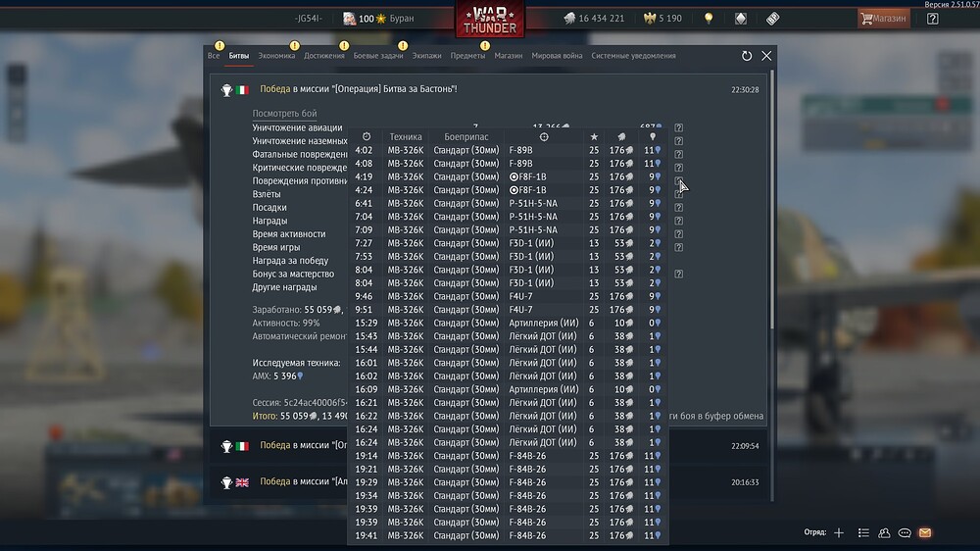Open the Боевые задачи tab
980x551 pixels.
(x=378, y=56)
